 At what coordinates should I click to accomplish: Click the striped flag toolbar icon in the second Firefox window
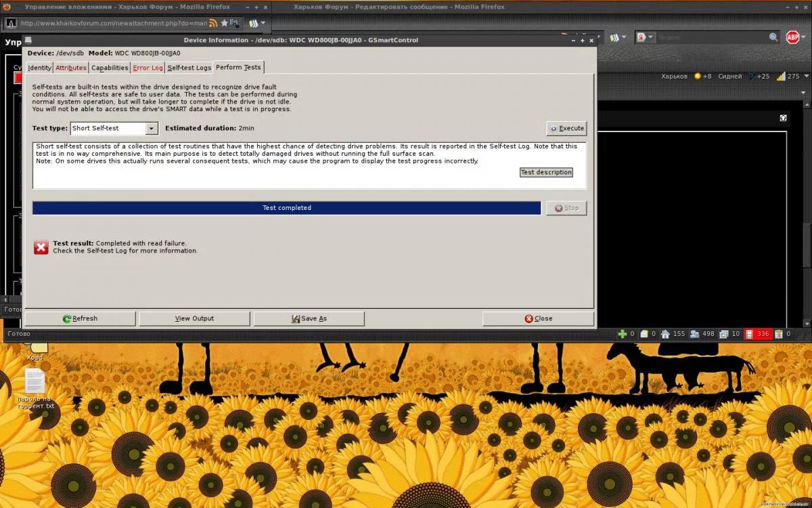(614, 37)
